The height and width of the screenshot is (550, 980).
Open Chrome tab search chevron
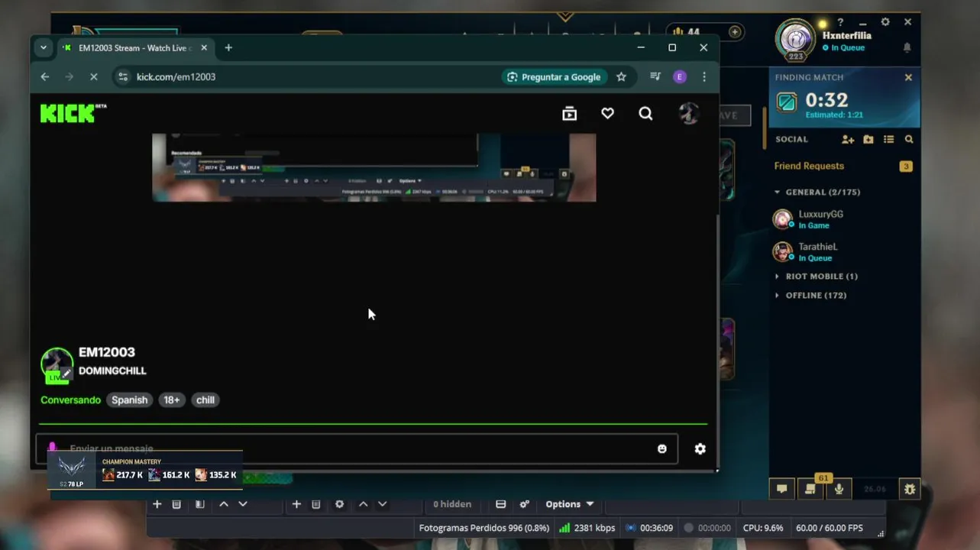(x=44, y=47)
